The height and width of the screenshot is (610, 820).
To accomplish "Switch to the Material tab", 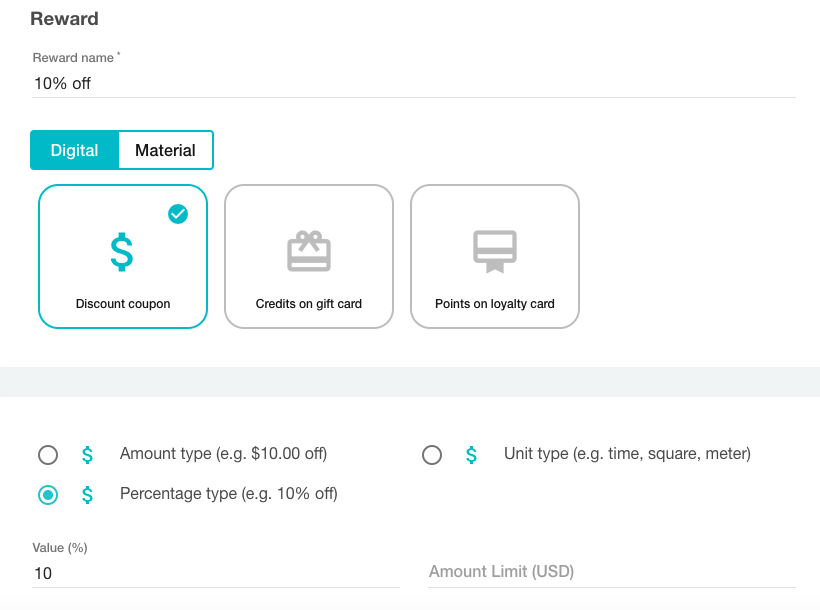I will coord(165,150).
